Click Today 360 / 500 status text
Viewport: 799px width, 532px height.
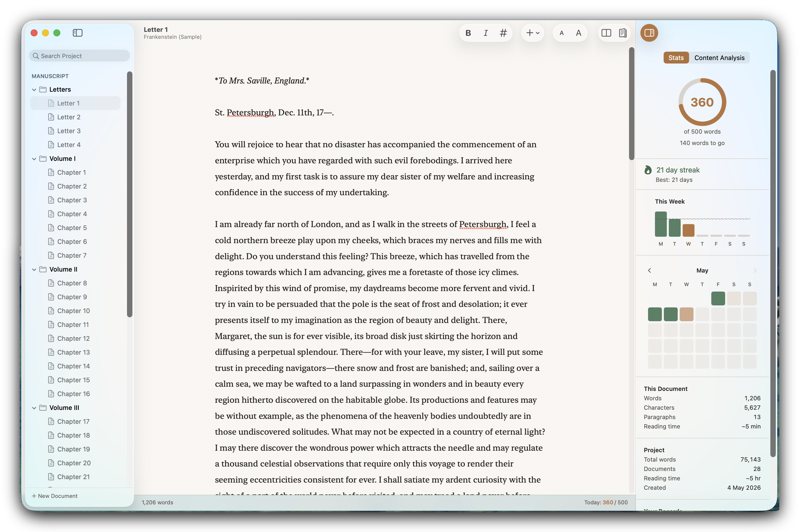(606, 503)
